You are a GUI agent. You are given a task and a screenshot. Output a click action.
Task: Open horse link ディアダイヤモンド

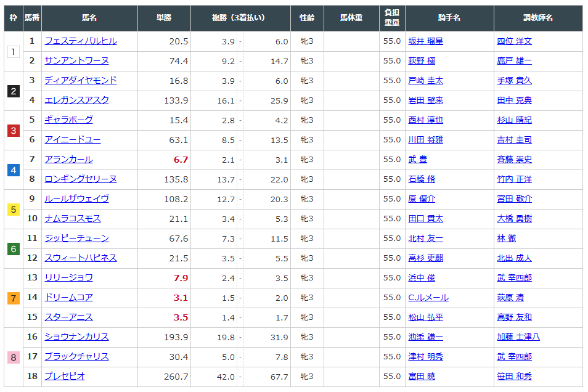[x=80, y=81]
